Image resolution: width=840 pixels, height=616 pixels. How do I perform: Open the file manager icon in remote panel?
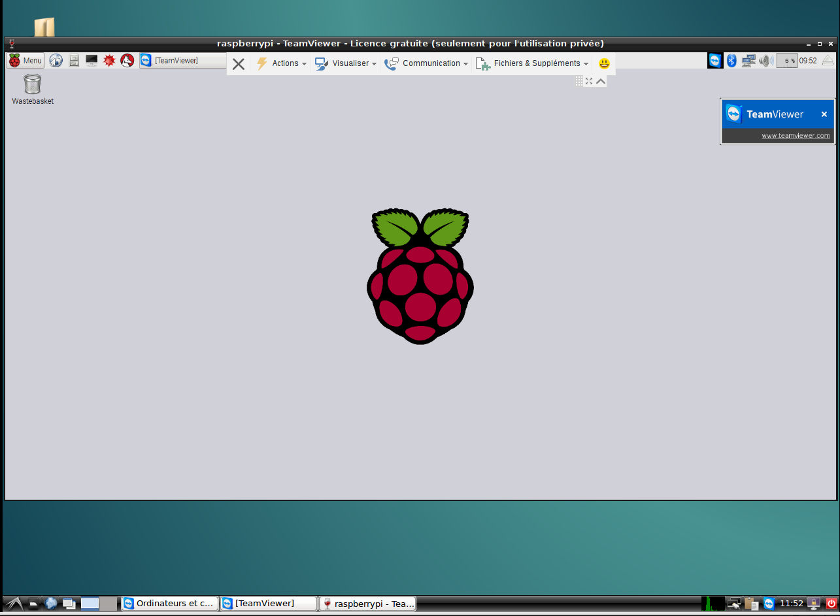74,61
